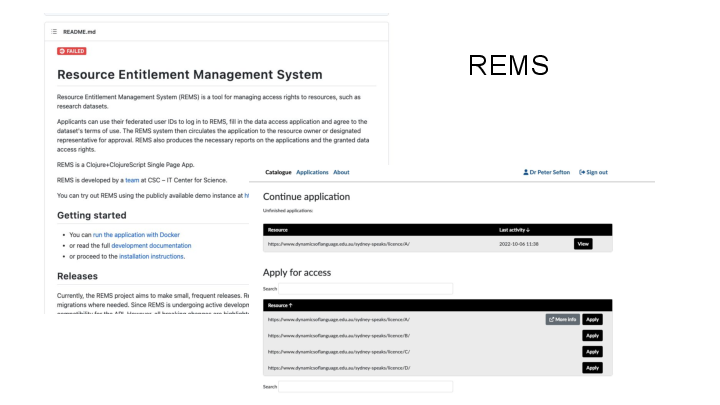Viewport: 720px width, 405px height.
Task: Click the README.md file name header
Action: 79,32
